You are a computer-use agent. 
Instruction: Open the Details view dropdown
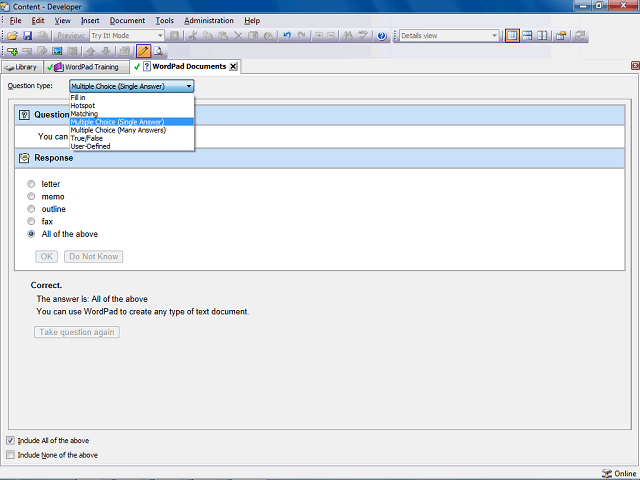pos(449,36)
